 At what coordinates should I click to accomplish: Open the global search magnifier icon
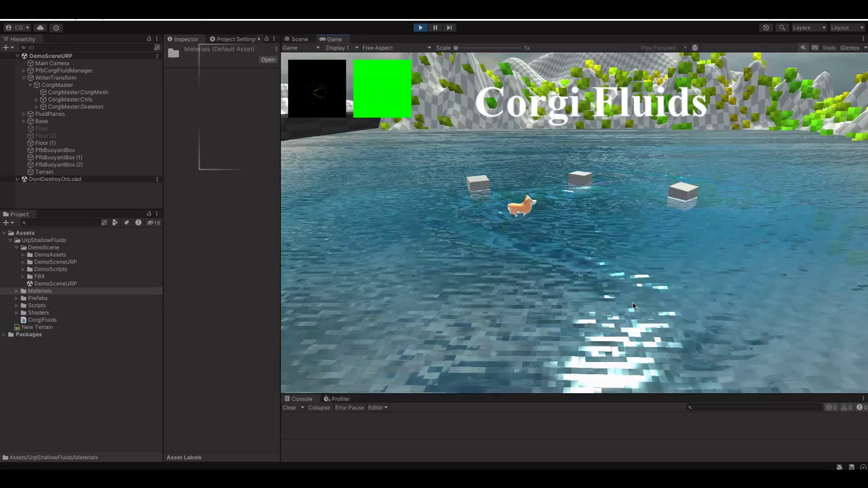[782, 28]
